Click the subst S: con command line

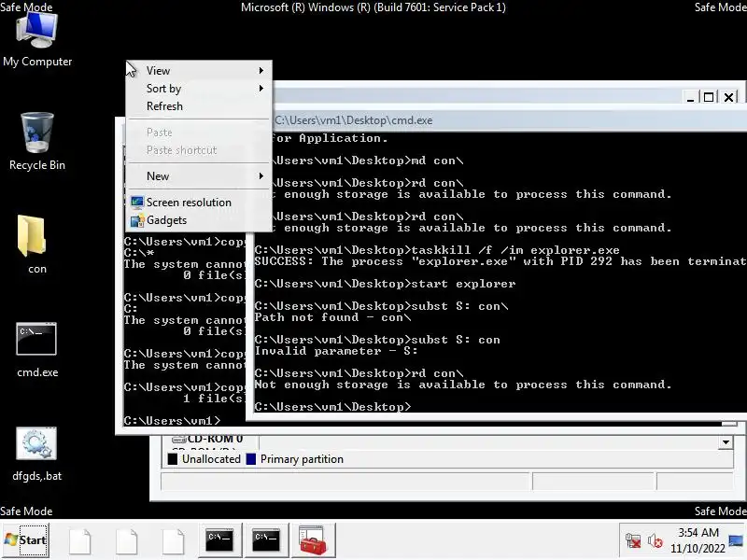click(x=377, y=340)
